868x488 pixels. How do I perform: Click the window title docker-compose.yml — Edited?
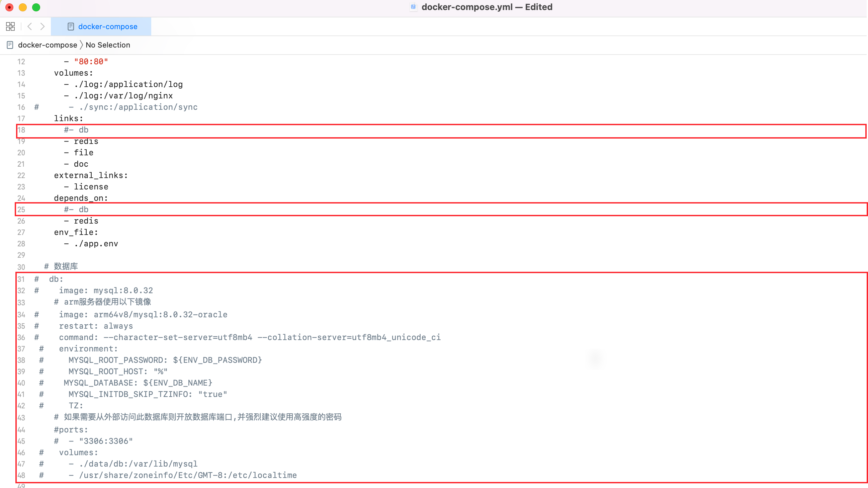tap(487, 7)
